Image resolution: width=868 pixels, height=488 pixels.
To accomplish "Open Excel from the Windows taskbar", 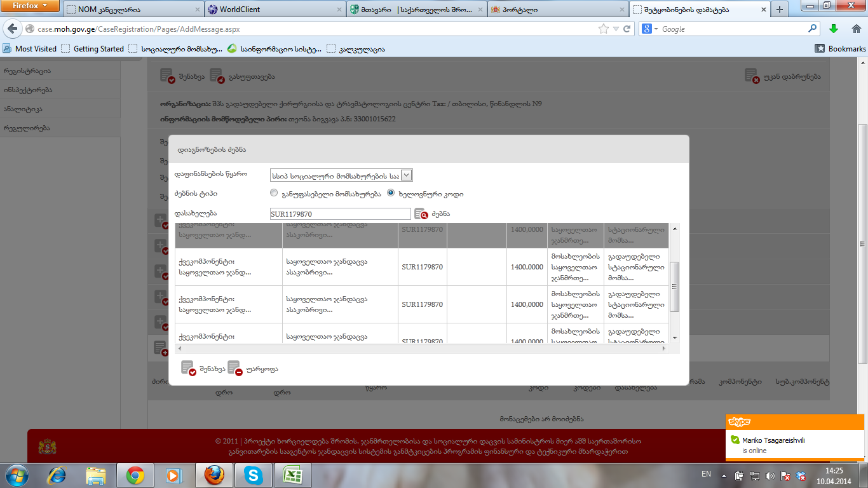I will point(292,475).
